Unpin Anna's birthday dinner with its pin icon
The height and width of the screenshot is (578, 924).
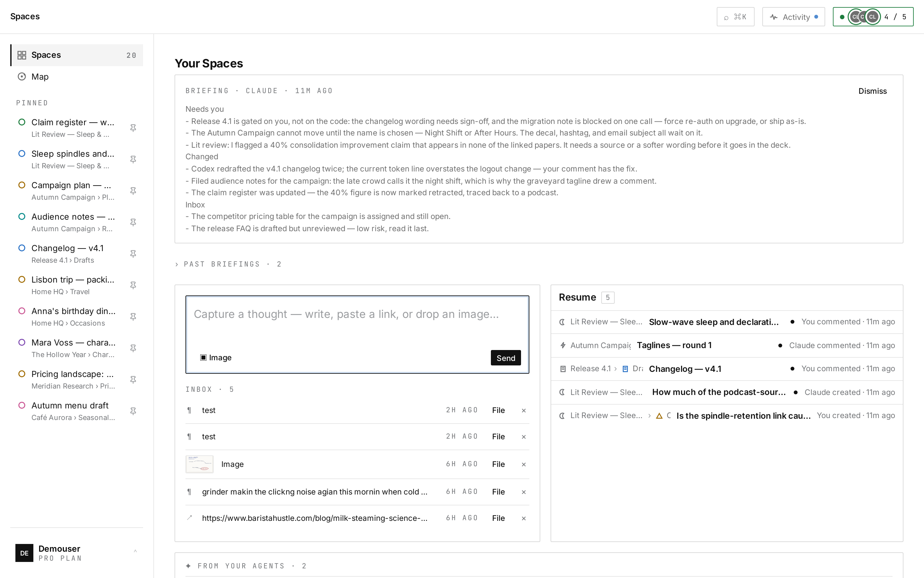[x=133, y=317]
